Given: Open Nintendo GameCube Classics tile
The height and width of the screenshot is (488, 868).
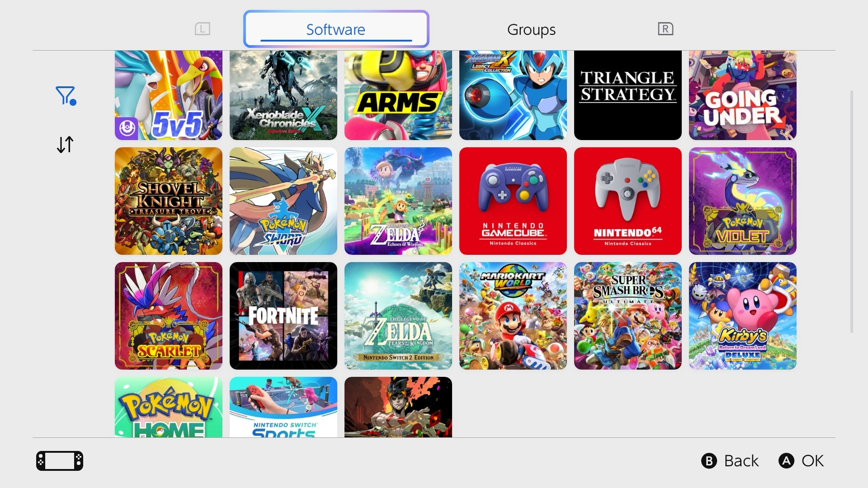Looking at the screenshot, I should point(513,201).
